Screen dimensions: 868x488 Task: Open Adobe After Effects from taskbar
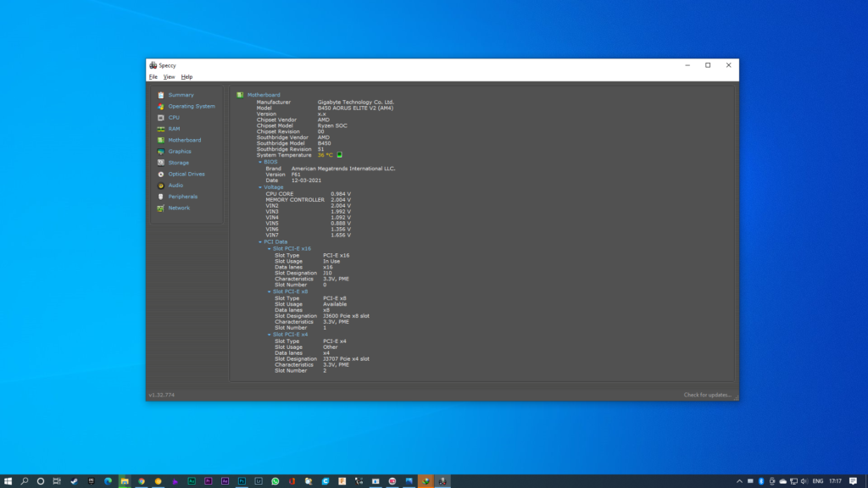(x=225, y=481)
